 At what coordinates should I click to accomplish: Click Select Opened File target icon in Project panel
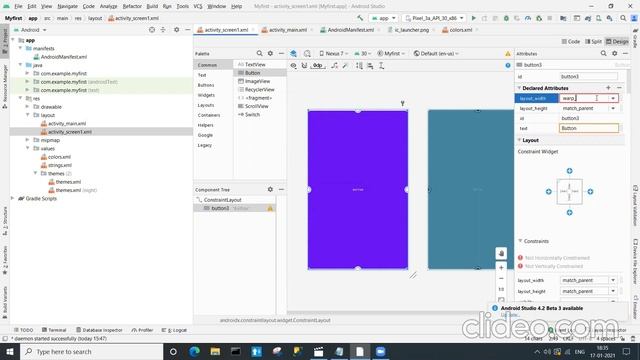[x=152, y=30]
